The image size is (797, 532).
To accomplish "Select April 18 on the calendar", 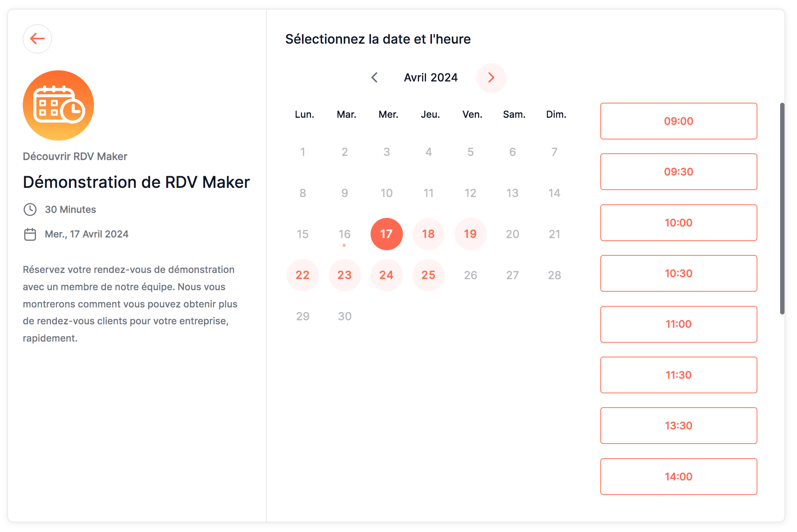I will 428,234.
